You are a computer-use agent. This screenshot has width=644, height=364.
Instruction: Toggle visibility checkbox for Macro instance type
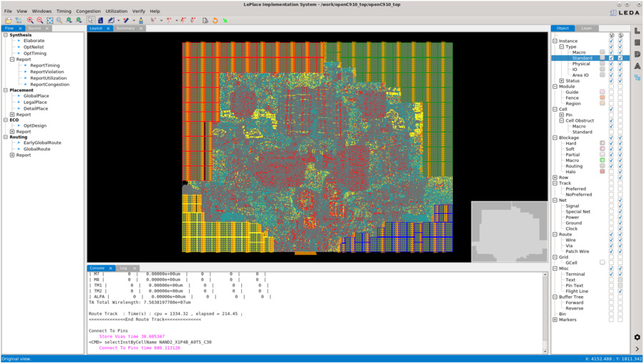[611, 52]
